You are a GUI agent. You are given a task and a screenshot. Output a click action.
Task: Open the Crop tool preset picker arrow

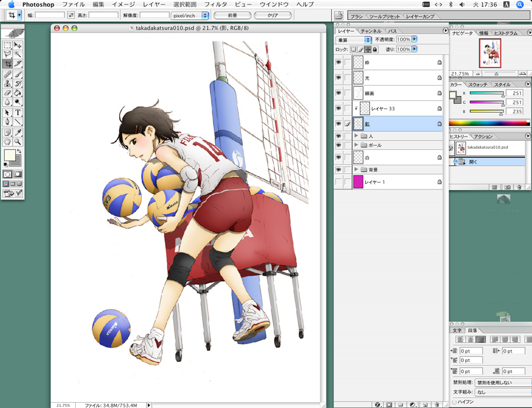pyautogui.click(x=20, y=15)
